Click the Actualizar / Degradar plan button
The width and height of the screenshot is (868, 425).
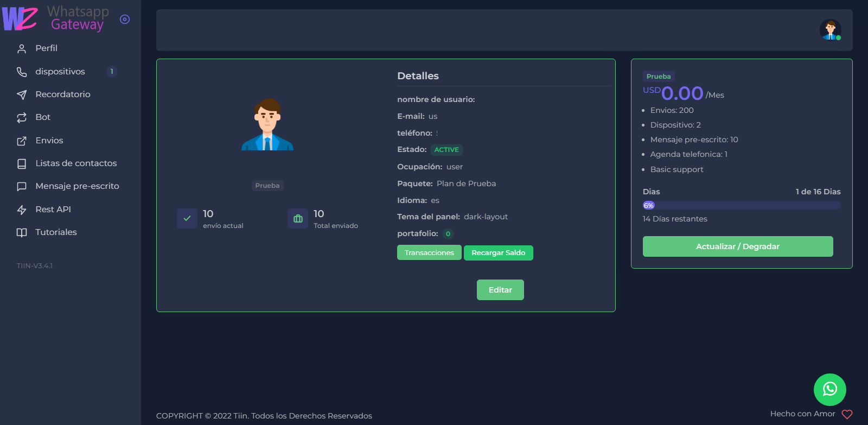pyautogui.click(x=737, y=246)
